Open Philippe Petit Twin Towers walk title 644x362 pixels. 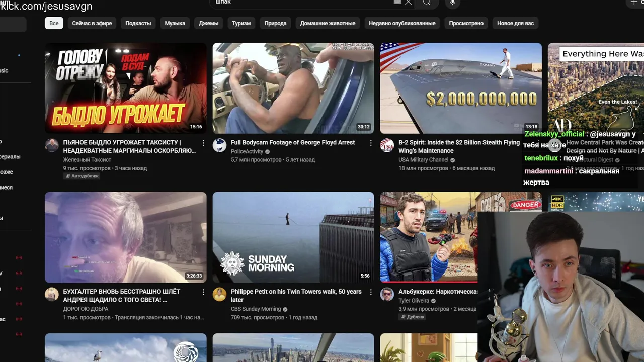[296, 295]
